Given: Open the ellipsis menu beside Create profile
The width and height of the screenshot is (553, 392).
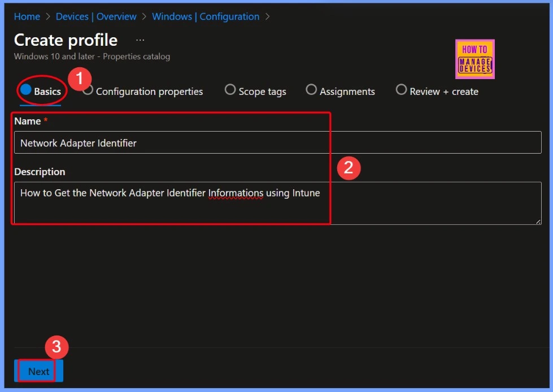Looking at the screenshot, I should [x=140, y=40].
